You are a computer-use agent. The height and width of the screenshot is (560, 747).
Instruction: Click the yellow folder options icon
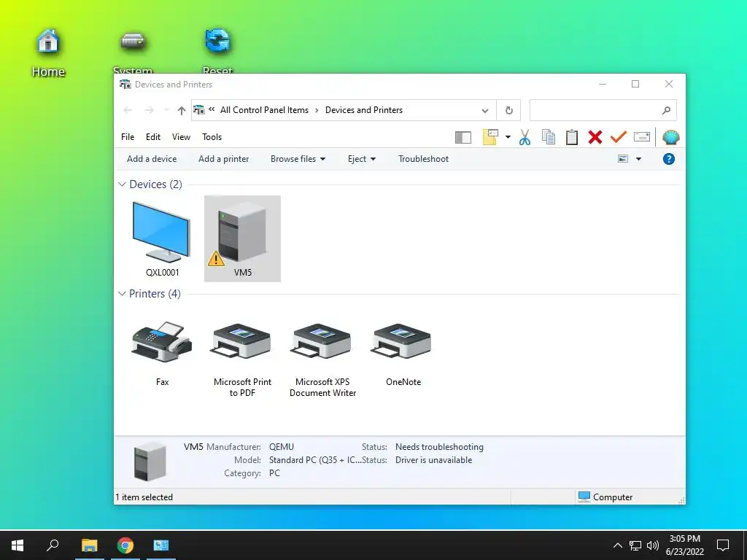click(491, 137)
